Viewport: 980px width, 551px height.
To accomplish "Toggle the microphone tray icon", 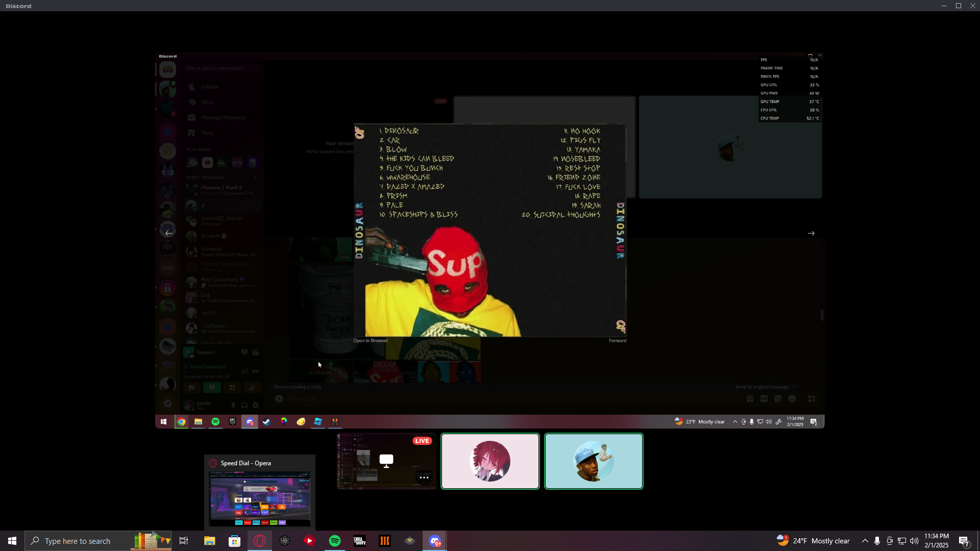I will [x=877, y=541].
